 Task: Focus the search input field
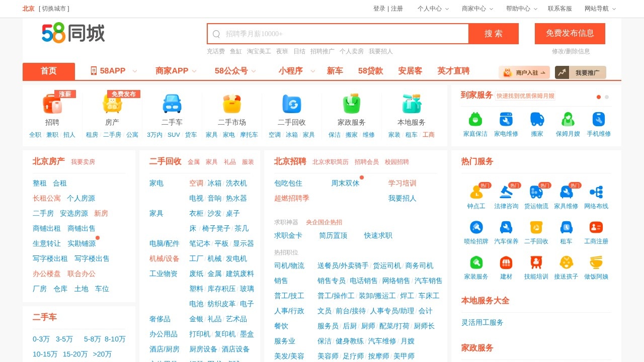[342, 34]
